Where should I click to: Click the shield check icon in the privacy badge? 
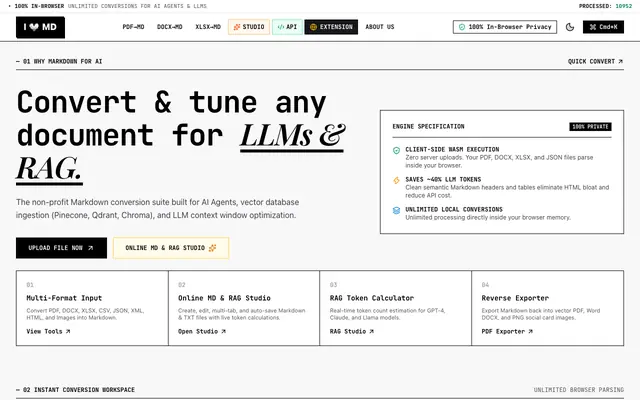coord(462,27)
